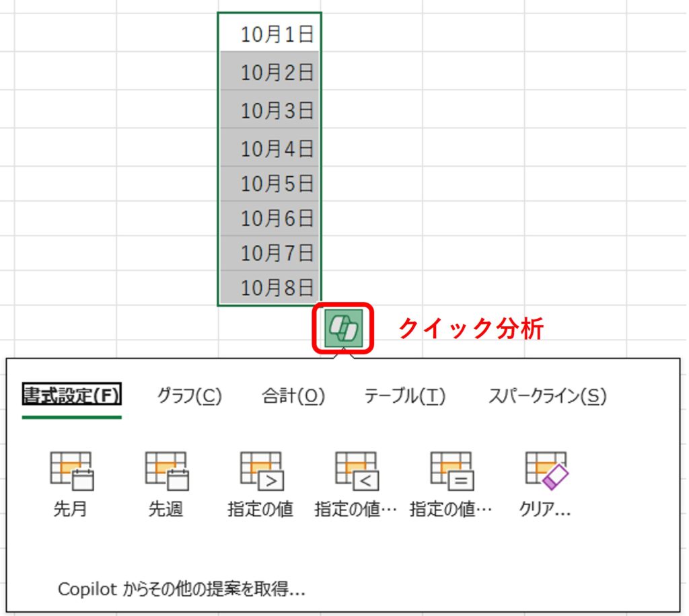Viewport: 689px width, 616px height.
Task: Switch to the 書式設定(F) tab
Action: click(x=71, y=396)
